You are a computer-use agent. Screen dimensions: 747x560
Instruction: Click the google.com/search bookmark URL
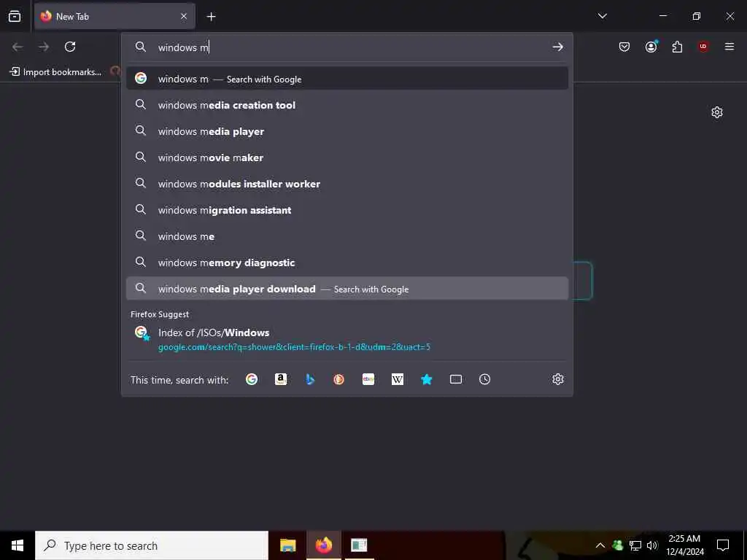[294, 347]
